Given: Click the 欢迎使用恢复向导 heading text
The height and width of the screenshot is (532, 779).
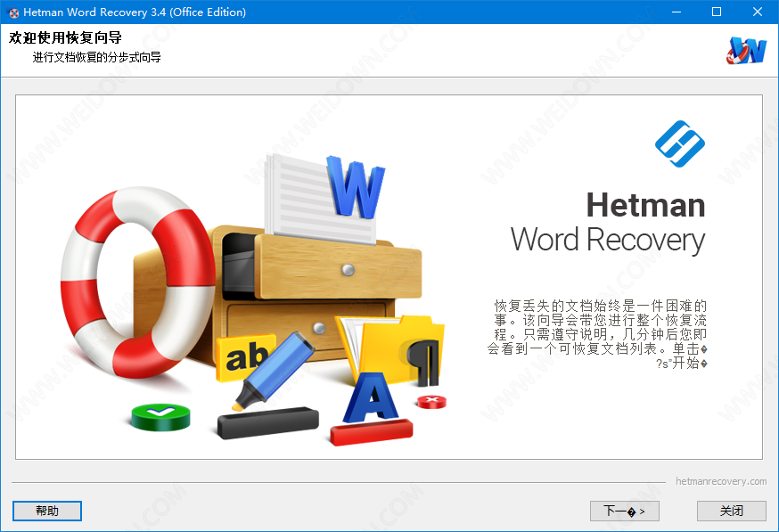Looking at the screenshot, I should point(65,37).
